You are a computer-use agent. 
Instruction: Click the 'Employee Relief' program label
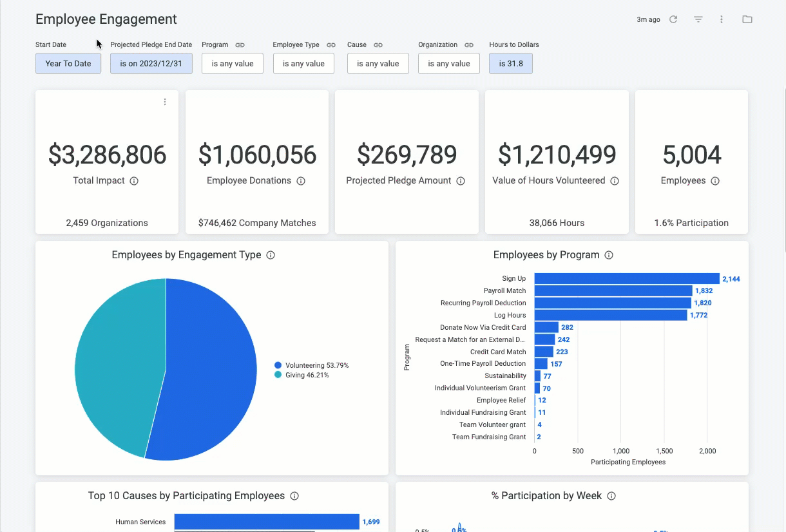[x=501, y=401]
